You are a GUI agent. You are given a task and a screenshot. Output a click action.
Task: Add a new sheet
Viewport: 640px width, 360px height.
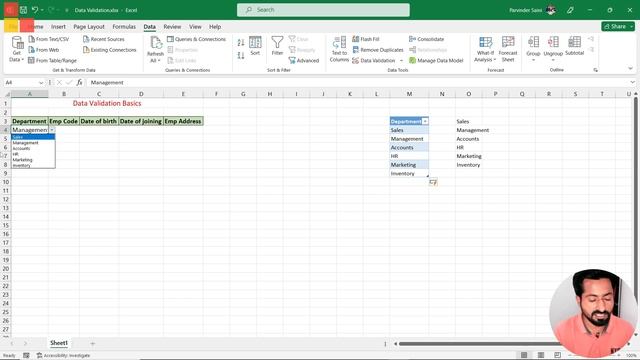pos(93,344)
